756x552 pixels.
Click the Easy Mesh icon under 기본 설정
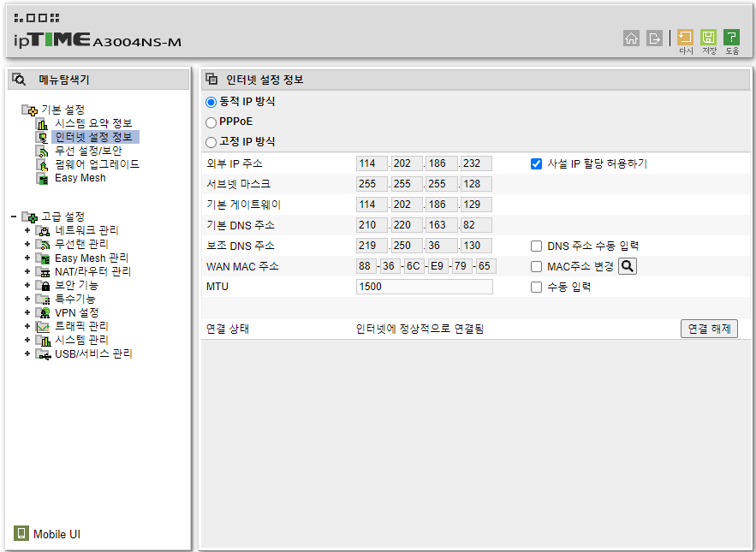(x=43, y=179)
